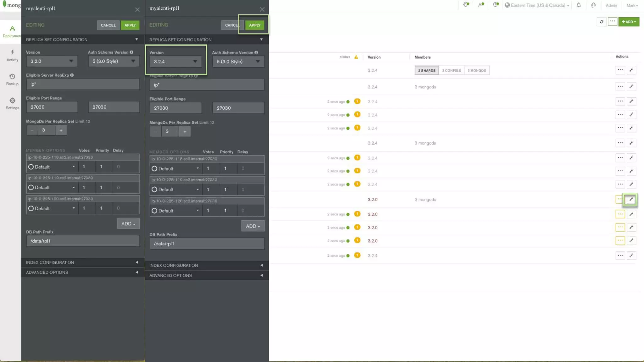Click the DB Path Prefix field in the right panel
The height and width of the screenshot is (362, 644).
207,244
